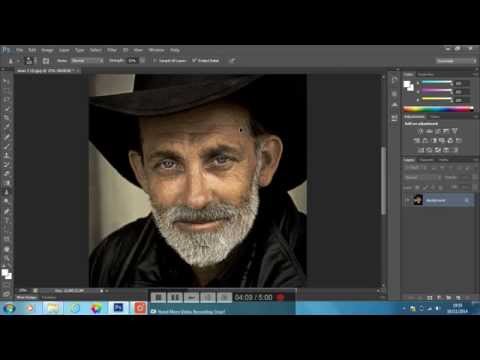Select the Brush tool
This screenshot has width=480, height=360.
tap(6, 146)
